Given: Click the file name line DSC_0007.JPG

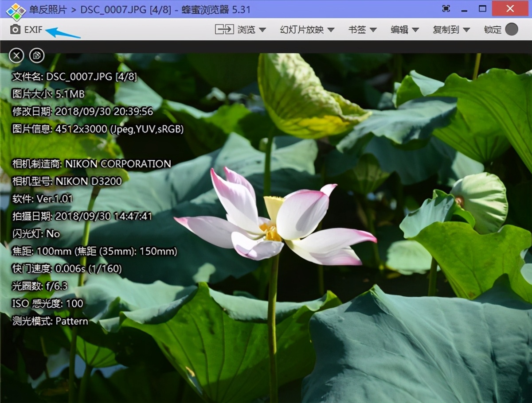Looking at the screenshot, I should pyautogui.click(x=74, y=77).
